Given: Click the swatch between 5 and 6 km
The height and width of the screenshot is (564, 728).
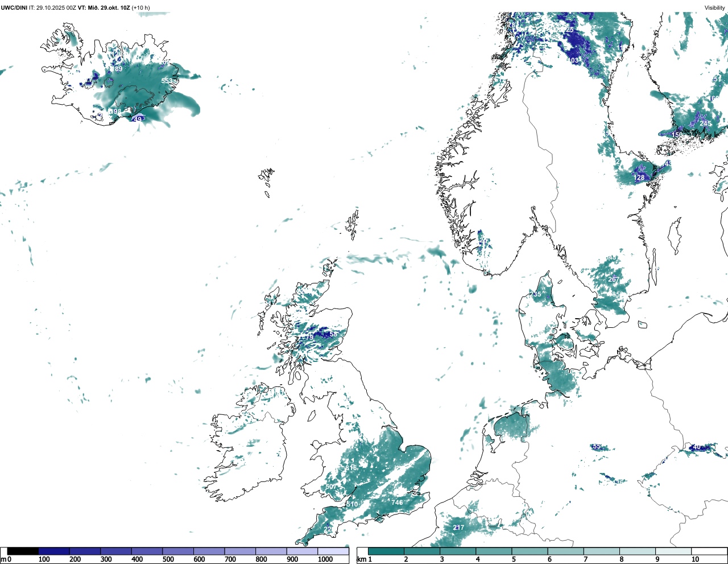Looking at the screenshot, I should pos(530,551).
